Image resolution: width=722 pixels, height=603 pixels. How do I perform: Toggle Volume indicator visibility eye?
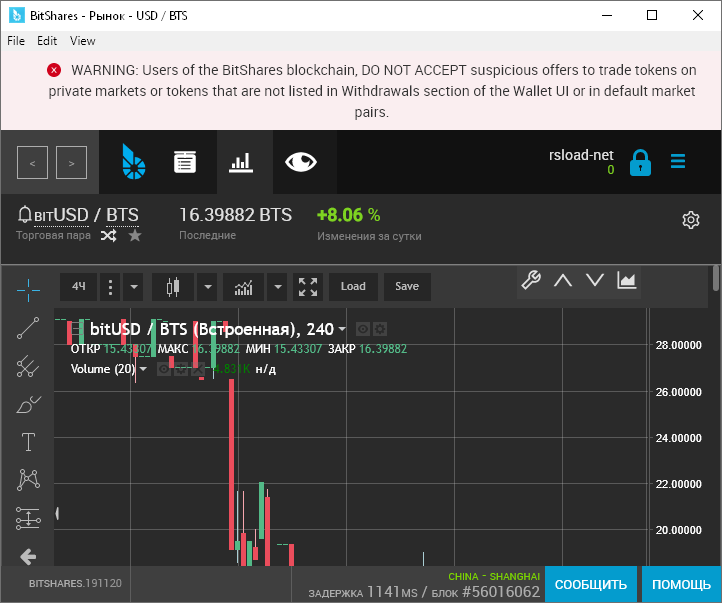[x=164, y=369]
